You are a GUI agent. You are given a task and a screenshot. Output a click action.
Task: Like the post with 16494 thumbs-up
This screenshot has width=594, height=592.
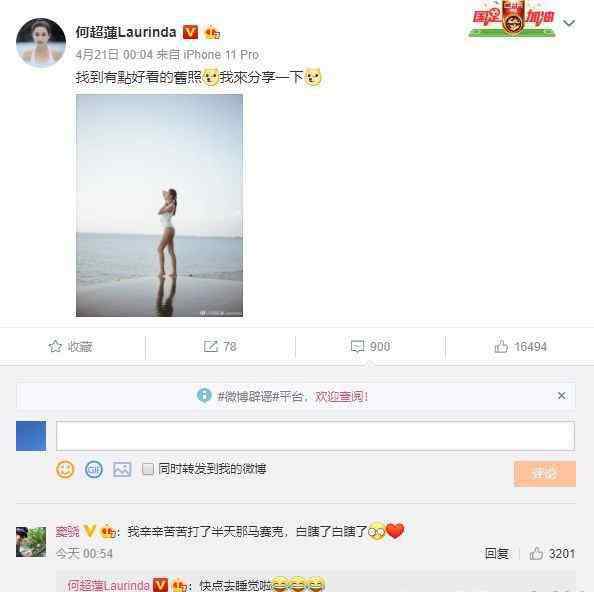pos(501,345)
